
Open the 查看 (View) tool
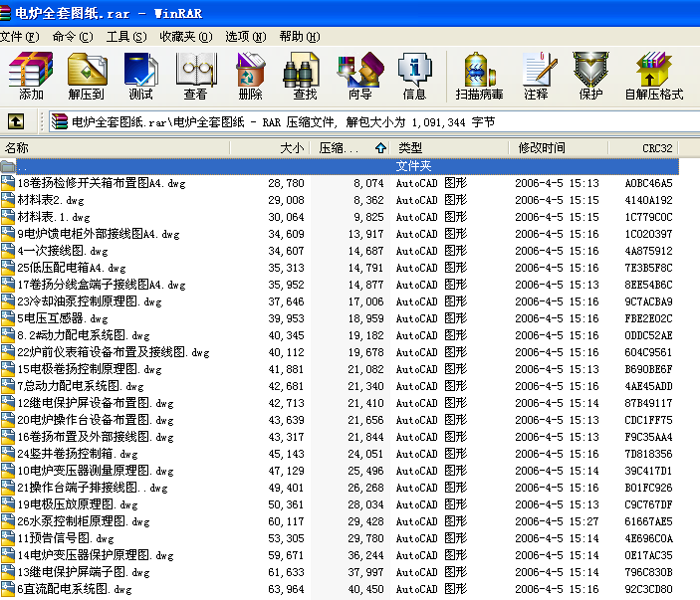click(196, 76)
